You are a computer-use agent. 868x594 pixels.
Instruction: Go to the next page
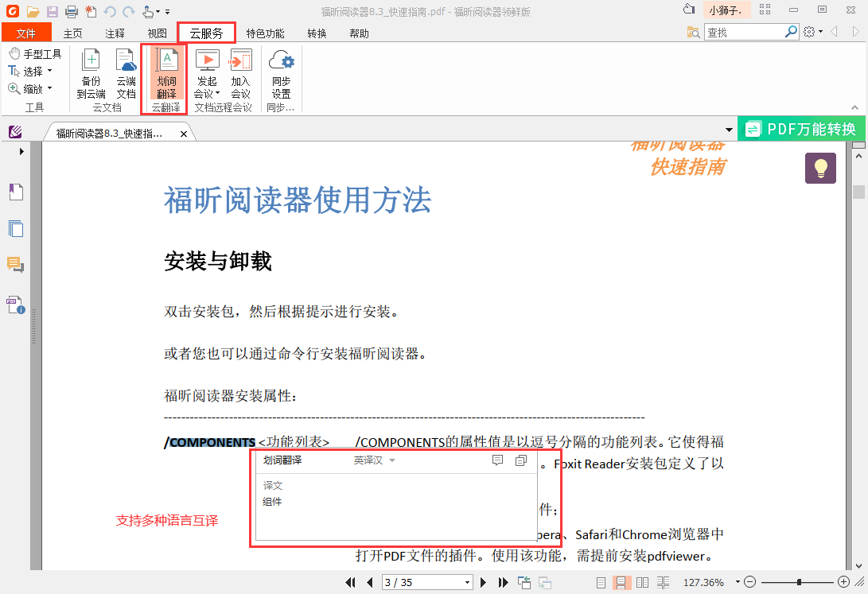[483, 582]
